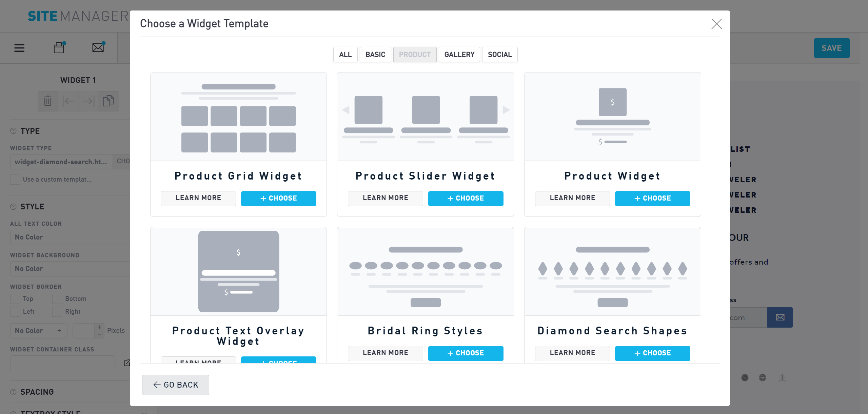Click the shopping bag icon with notification dot
This screenshot has height=414, width=868.
[59, 47]
